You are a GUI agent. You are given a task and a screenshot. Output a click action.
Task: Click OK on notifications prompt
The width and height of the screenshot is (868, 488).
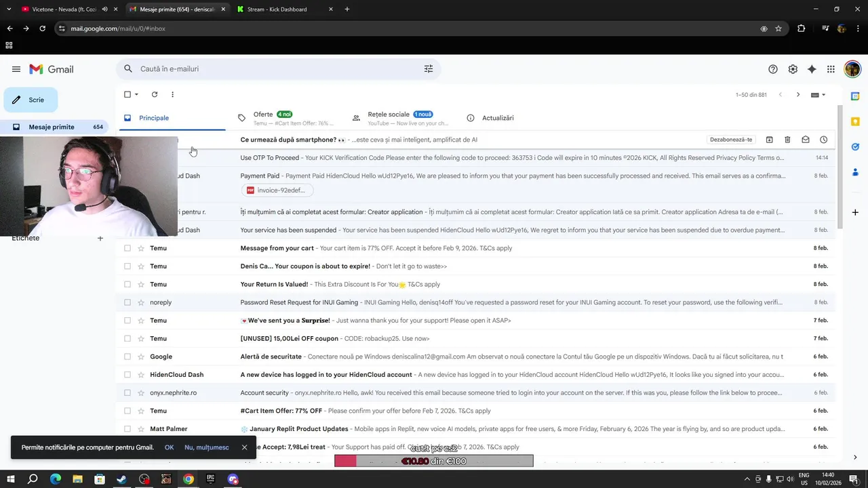[169, 447]
